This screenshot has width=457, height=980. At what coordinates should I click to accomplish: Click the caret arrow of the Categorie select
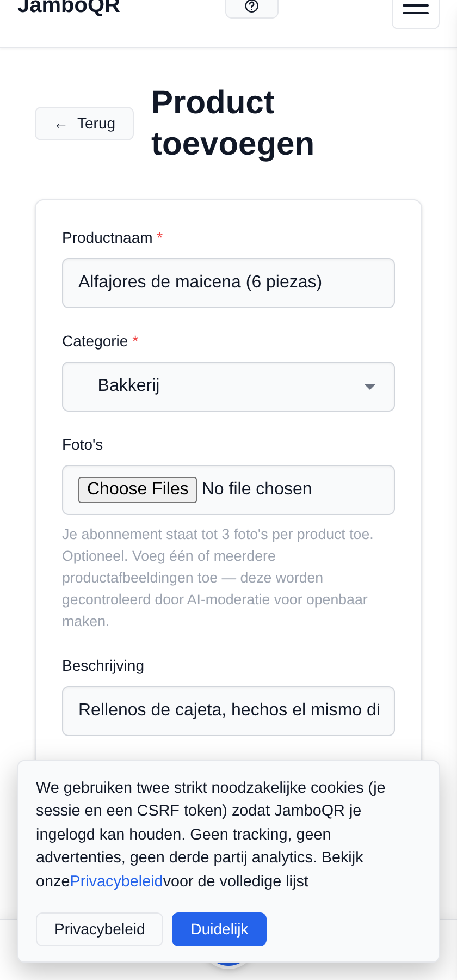coord(370,387)
